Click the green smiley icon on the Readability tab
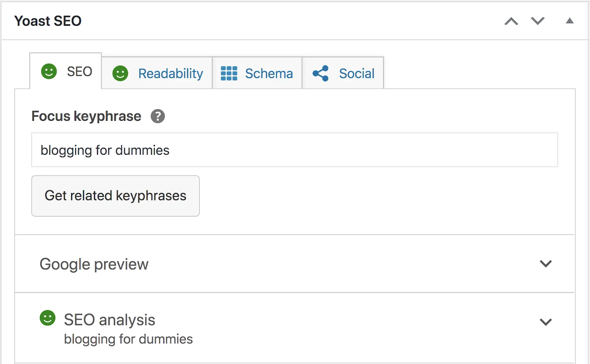The width and height of the screenshot is (590, 364). pos(120,73)
